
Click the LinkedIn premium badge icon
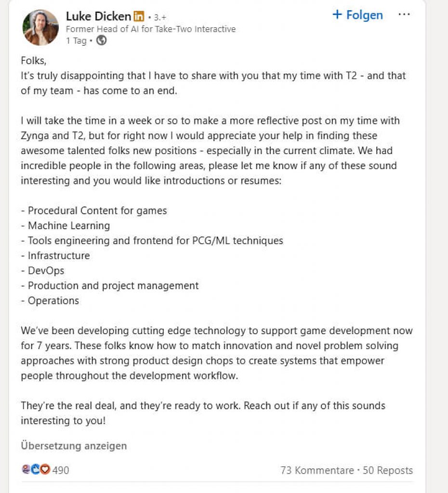139,16
